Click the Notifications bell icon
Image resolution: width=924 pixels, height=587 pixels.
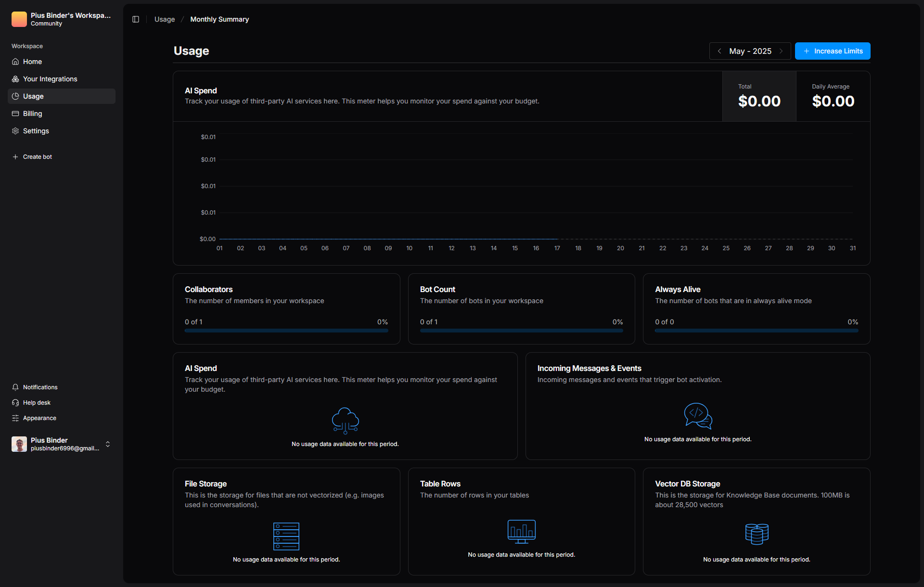[15, 387]
